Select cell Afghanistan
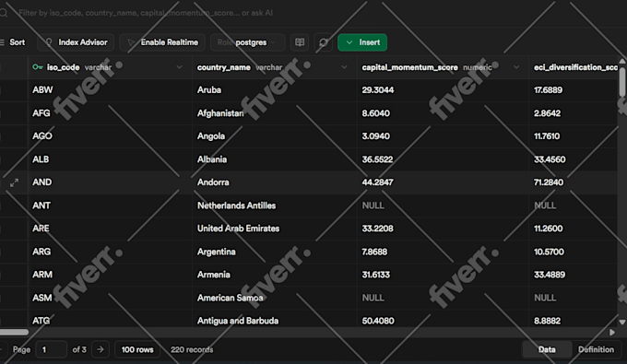 (x=275, y=113)
